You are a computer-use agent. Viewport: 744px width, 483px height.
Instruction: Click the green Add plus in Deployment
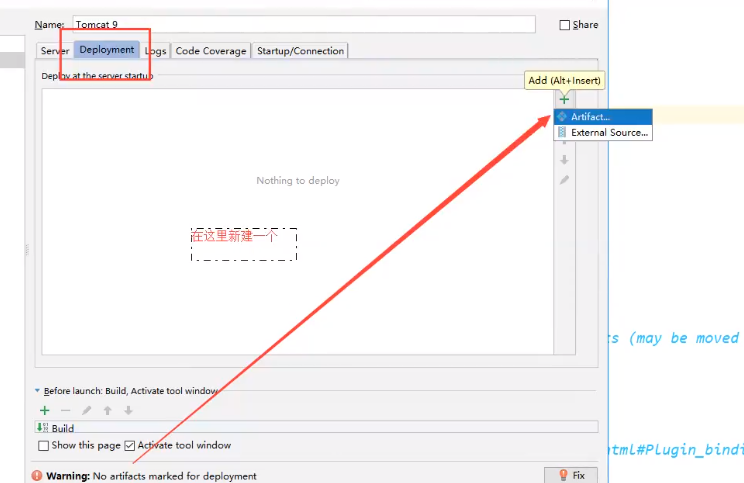(x=564, y=100)
